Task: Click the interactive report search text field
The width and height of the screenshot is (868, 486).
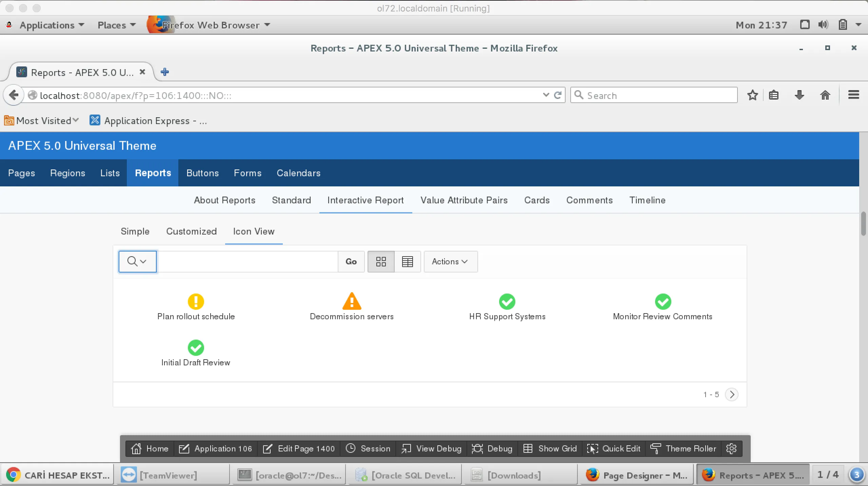Action: coord(248,262)
